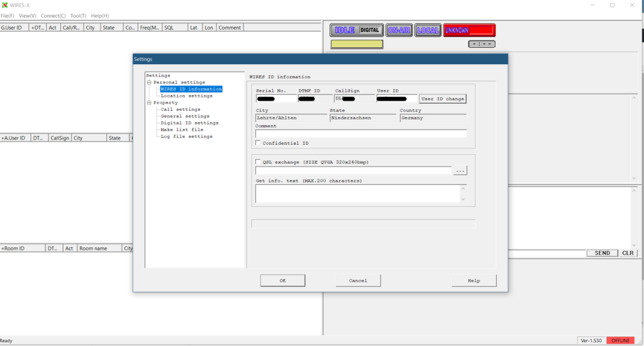Click the G.User ID column header
The image size is (644, 346).
14,28
